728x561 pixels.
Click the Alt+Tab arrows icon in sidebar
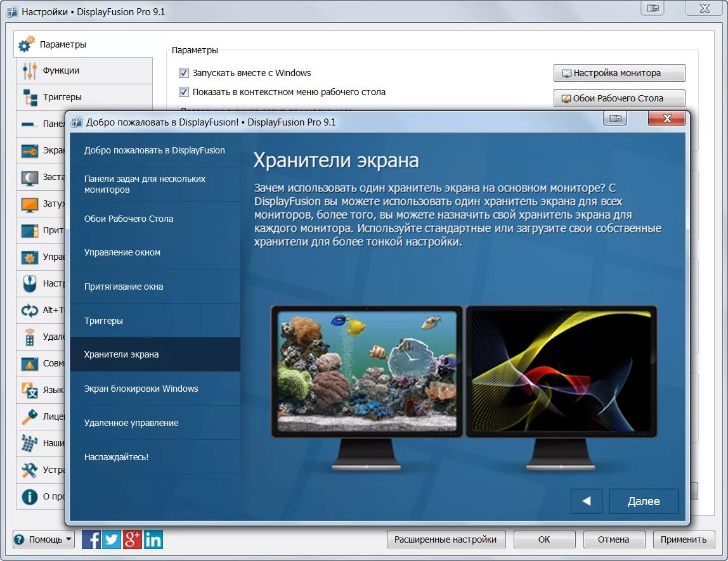30,310
